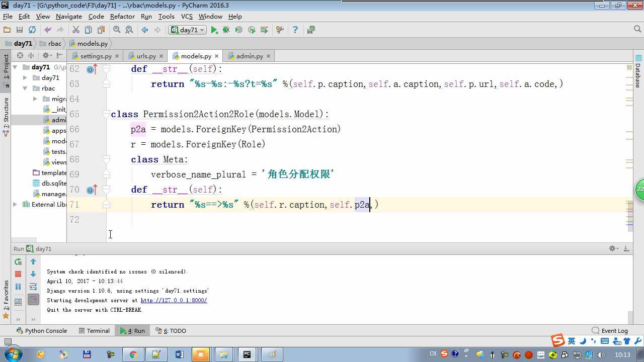Switch to the admin.py tab
Screen dimensions: 644x362
coord(250,56)
